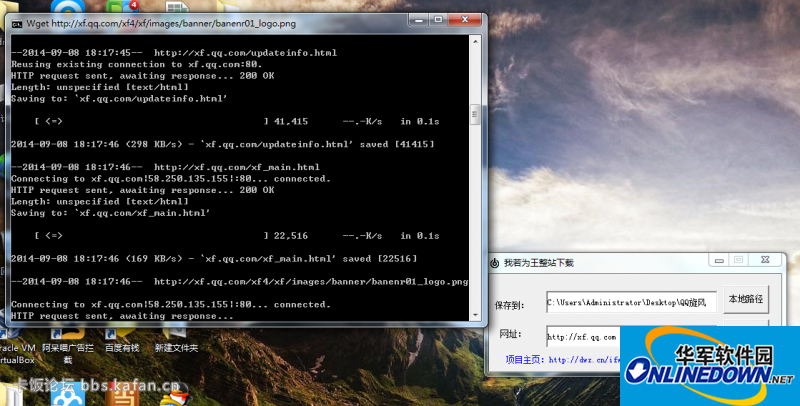Viewport: 800px width, 406px height.
Task: Click the 网址 label
Action: (x=510, y=335)
